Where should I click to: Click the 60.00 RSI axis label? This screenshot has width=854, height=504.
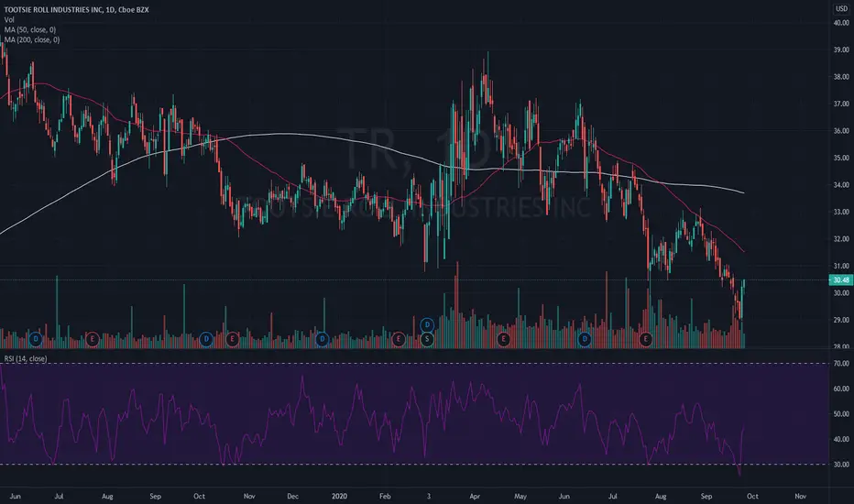841,389
